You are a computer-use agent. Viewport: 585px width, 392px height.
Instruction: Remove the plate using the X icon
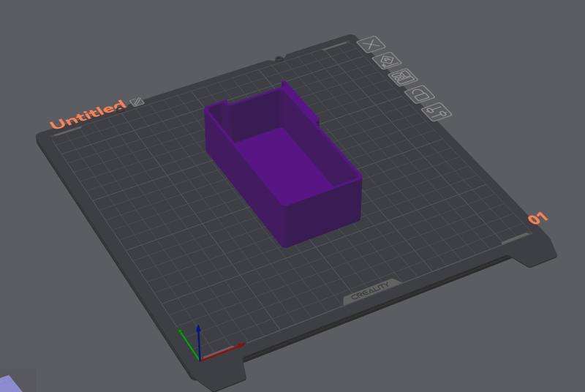pyautogui.click(x=371, y=45)
